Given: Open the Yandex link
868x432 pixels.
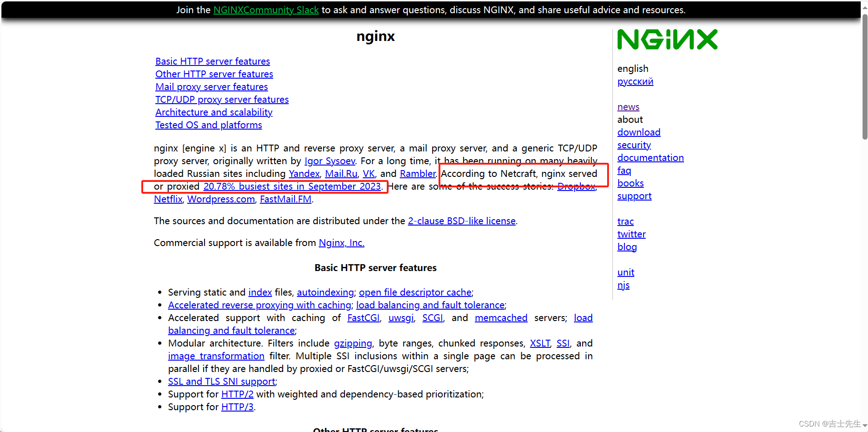Looking at the screenshot, I should 304,174.
